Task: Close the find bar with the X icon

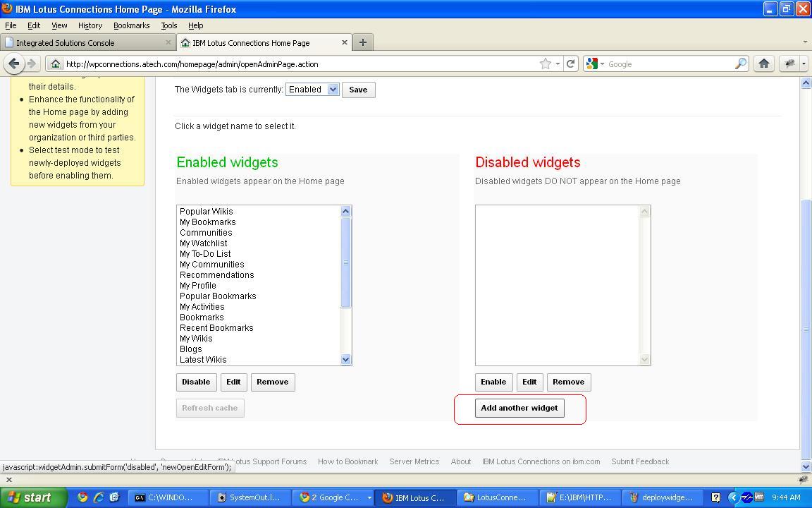Action: [8, 480]
